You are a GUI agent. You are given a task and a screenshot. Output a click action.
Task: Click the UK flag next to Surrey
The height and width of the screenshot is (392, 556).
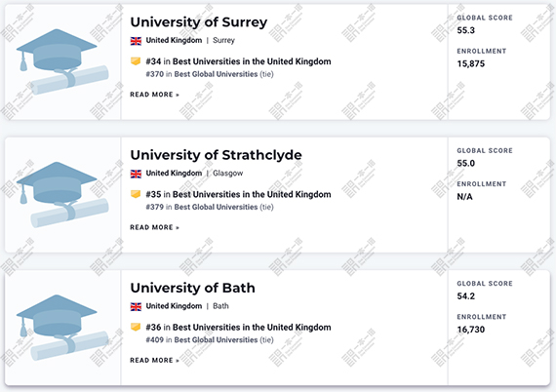[136, 41]
